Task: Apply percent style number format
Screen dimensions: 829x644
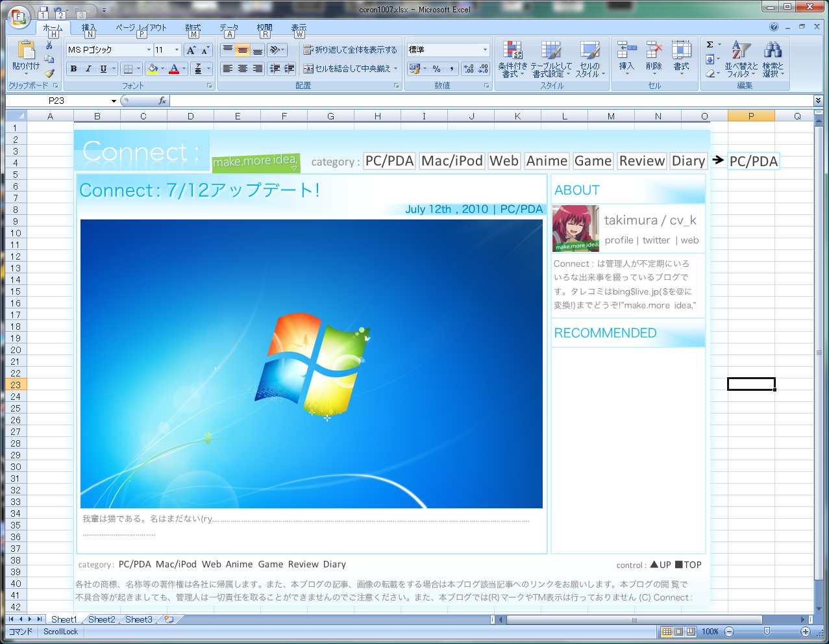Action: tap(437, 68)
